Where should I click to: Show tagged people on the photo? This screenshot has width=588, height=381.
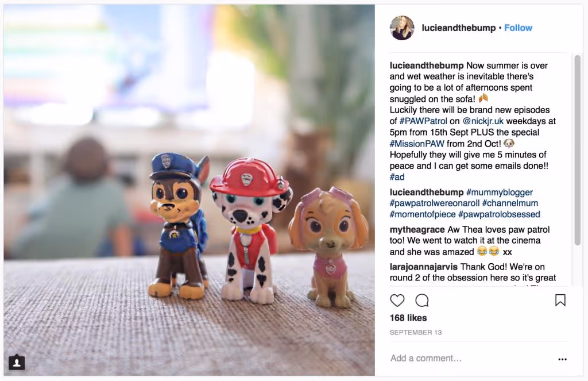17,362
